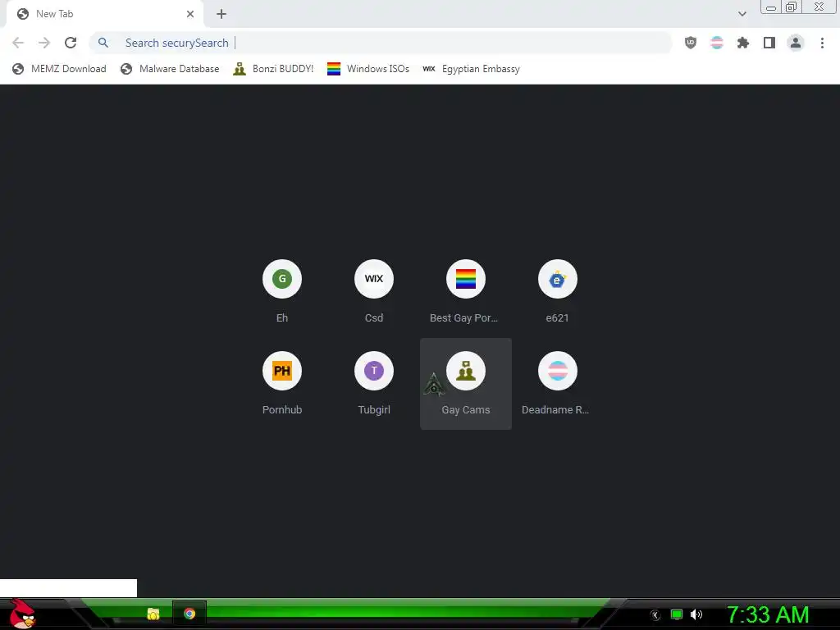Image resolution: width=840 pixels, height=630 pixels.
Task: Open the file explorer taskbar icon
Action: pyautogui.click(x=153, y=614)
